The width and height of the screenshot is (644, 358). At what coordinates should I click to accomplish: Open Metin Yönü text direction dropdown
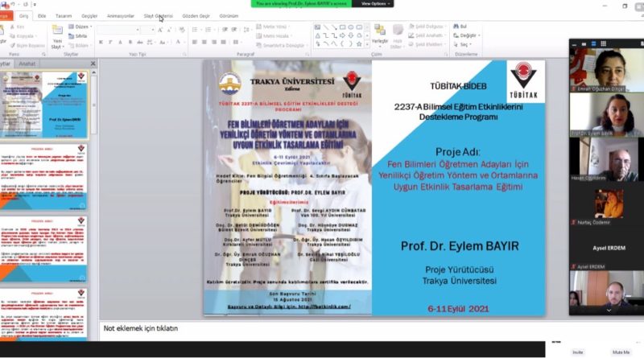click(274, 27)
